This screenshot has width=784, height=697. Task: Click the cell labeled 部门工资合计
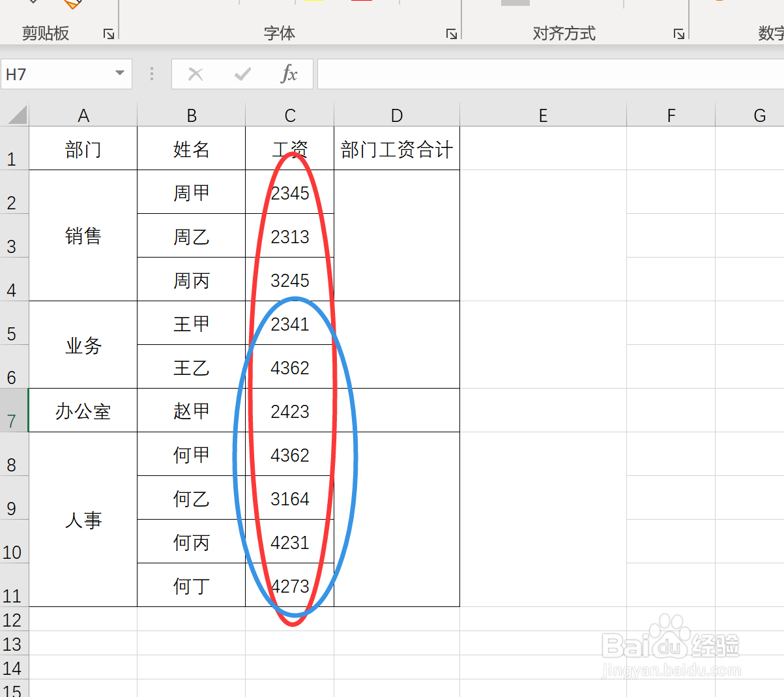(x=396, y=149)
